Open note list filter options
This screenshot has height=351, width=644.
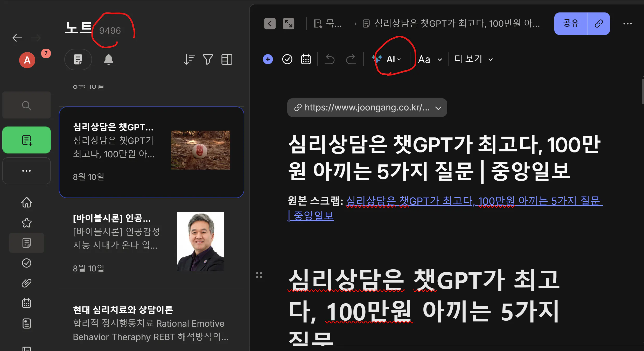[208, 60]
